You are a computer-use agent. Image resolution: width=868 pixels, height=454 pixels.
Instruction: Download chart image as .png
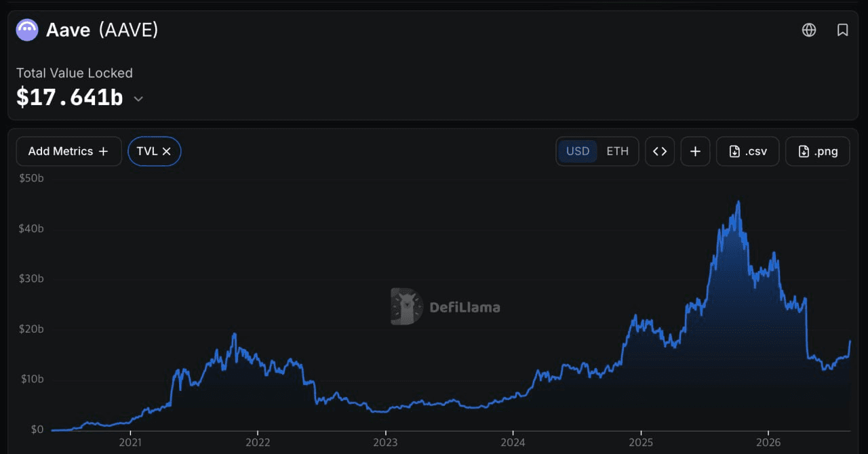coord(817,151)
